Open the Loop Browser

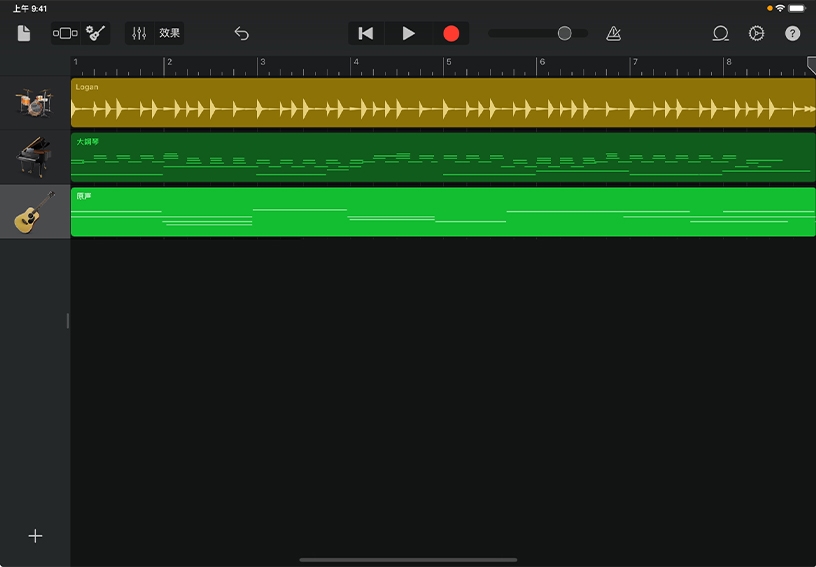point(720,33)
